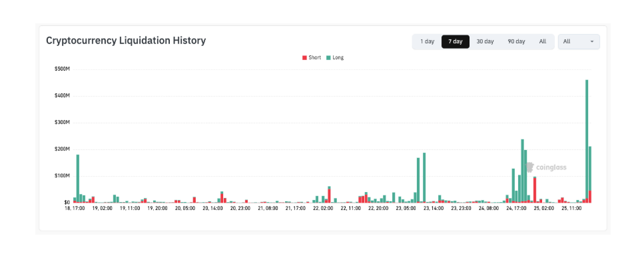Click the 22, 11:00 axis label
This screenshot has width=644, height=254.
(351, 209)
